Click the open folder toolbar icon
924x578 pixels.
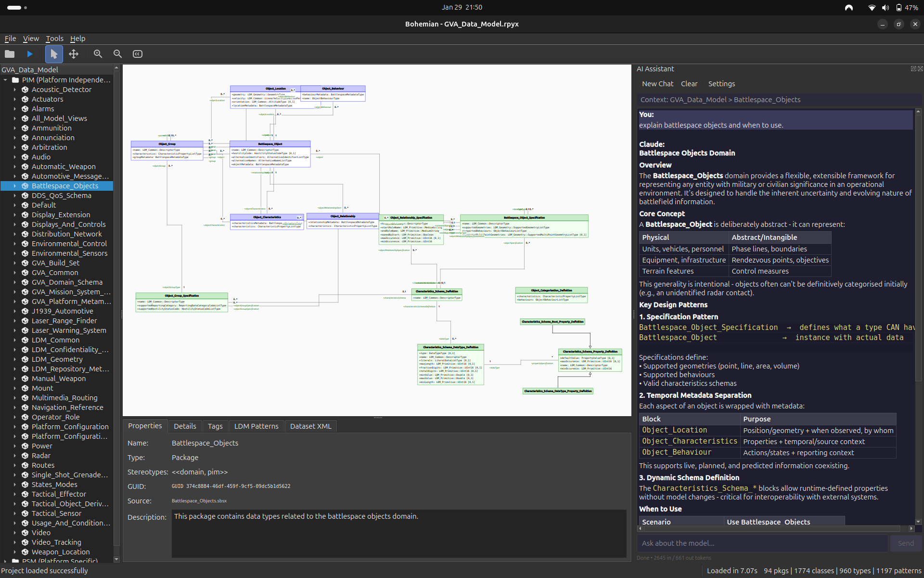tap(10, 54)
